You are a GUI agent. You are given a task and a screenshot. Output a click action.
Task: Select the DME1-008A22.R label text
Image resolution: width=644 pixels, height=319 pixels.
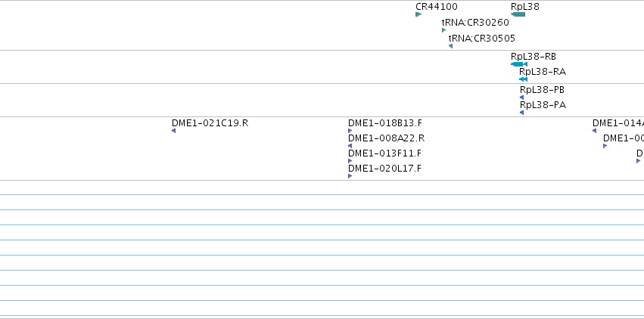click(386, 138)
